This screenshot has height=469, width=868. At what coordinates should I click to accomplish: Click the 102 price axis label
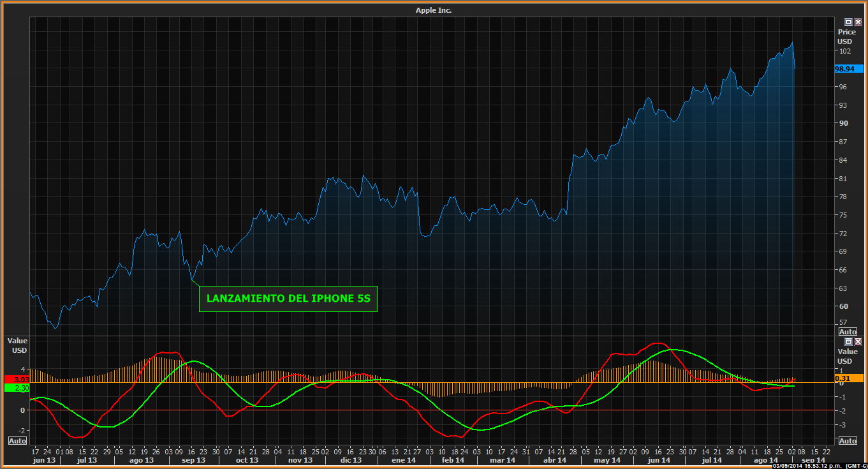tap(844, 51)
